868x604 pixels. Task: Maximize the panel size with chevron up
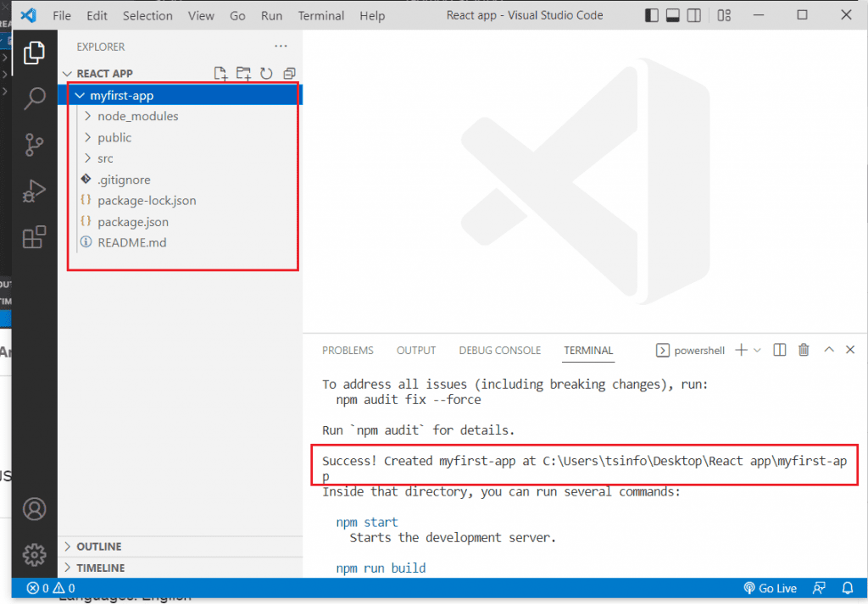click(829, 350)
